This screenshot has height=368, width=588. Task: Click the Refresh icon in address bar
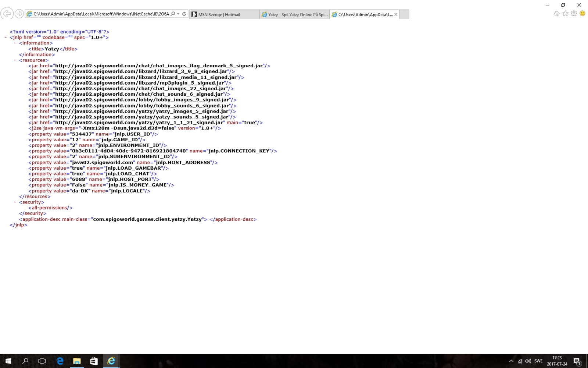tap(184, 14)
